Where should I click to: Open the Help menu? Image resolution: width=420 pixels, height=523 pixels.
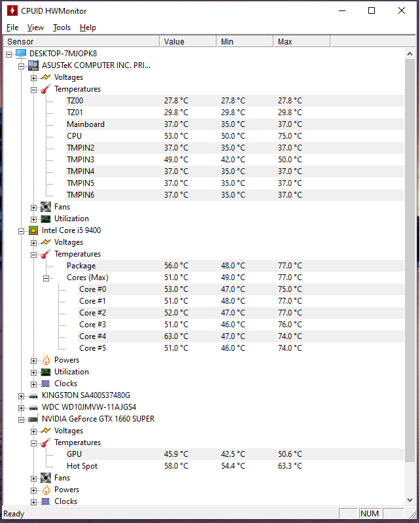point(88,27)
